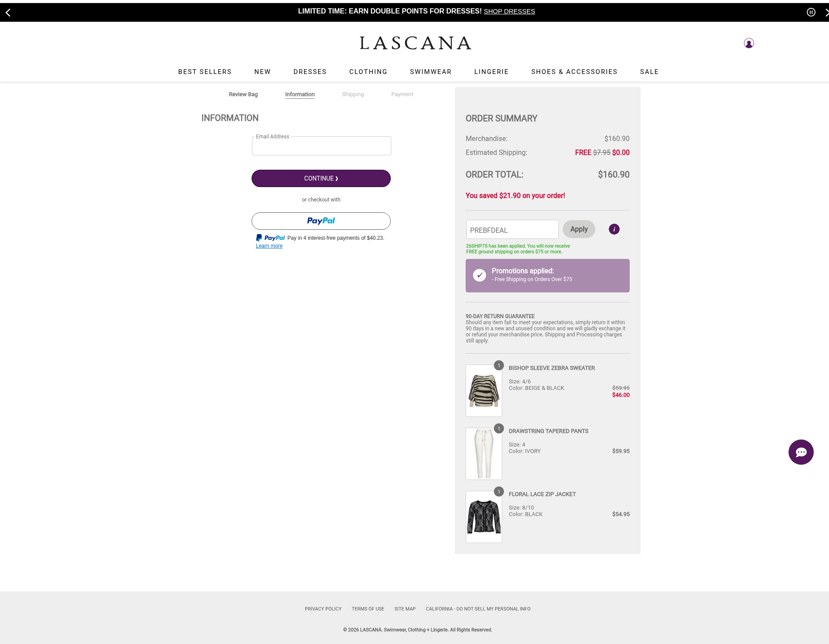The width and height of the screenshot is (829, 644).
Task: Go back to Review Bag step
Action: point(243,94)
